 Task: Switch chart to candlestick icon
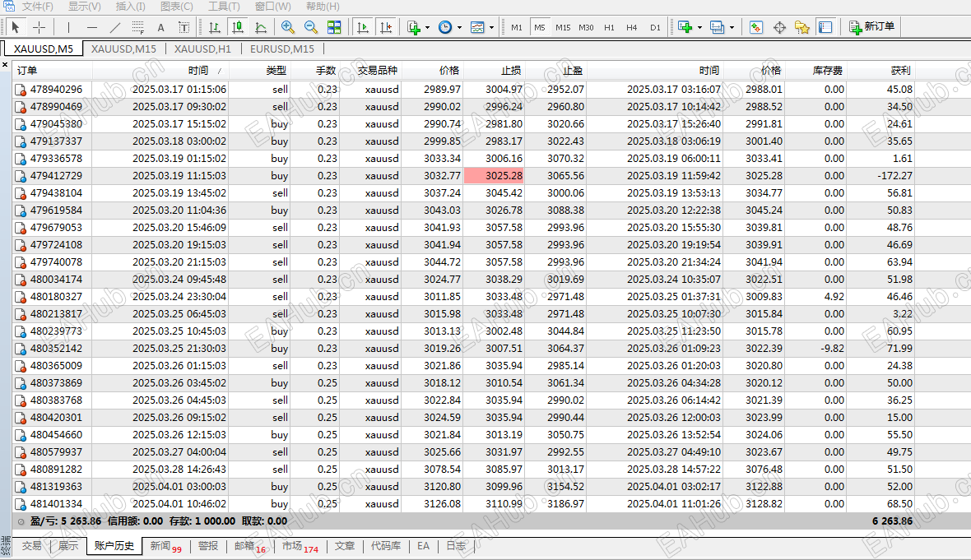point(237,27)
